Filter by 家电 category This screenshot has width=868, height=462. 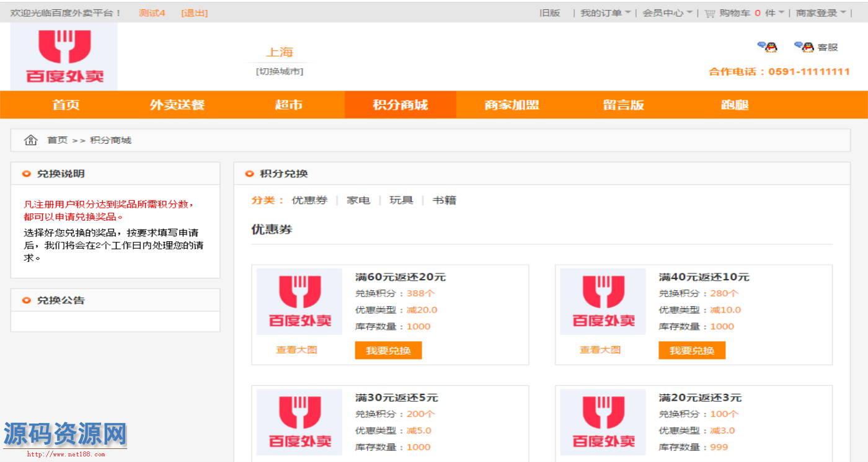358,200
